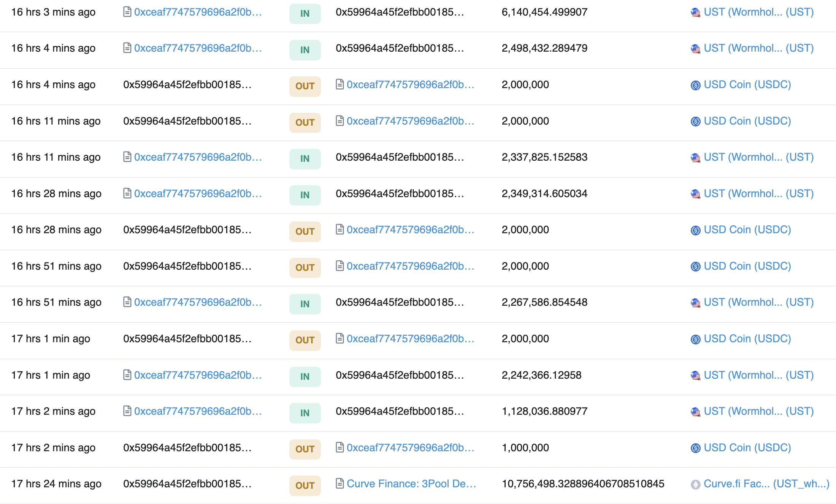
Task: Select the amount 2,349,314.605034
Action: (545, 193)
